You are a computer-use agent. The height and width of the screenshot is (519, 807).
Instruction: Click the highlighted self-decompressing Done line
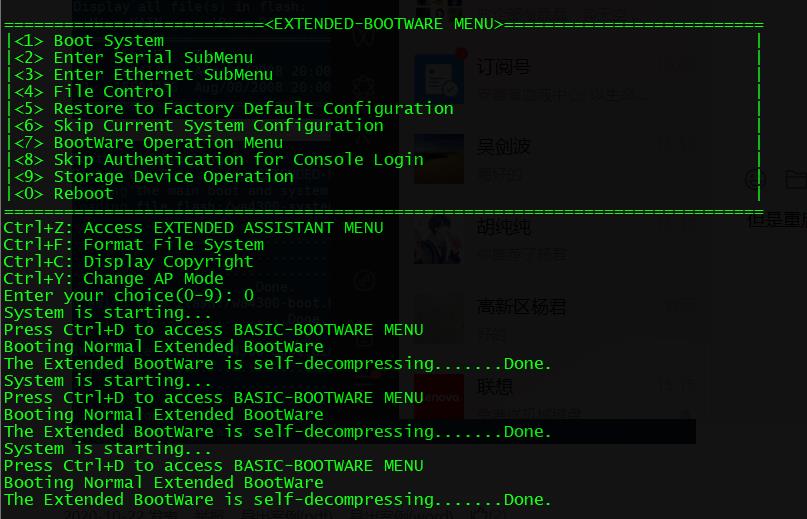click(278, 432)
